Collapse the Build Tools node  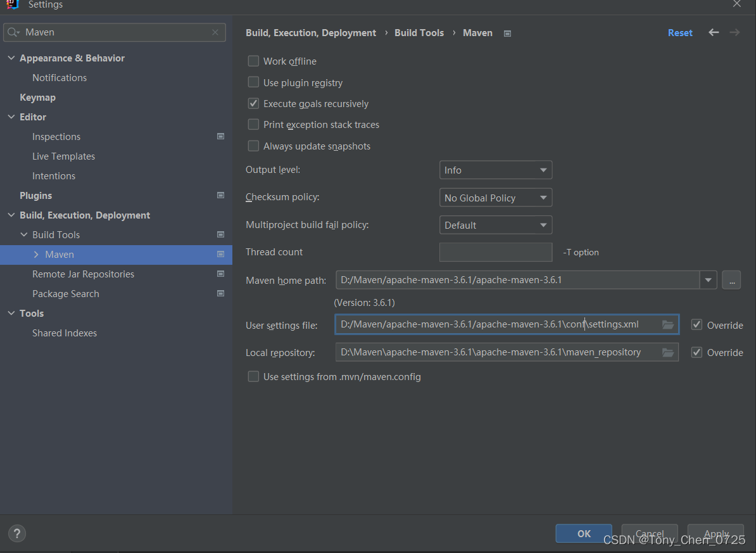[24, 234]
